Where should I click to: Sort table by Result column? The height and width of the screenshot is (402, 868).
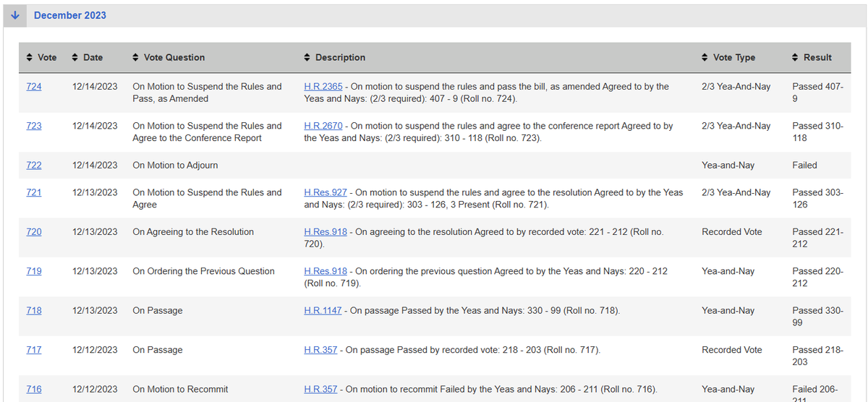812,57
